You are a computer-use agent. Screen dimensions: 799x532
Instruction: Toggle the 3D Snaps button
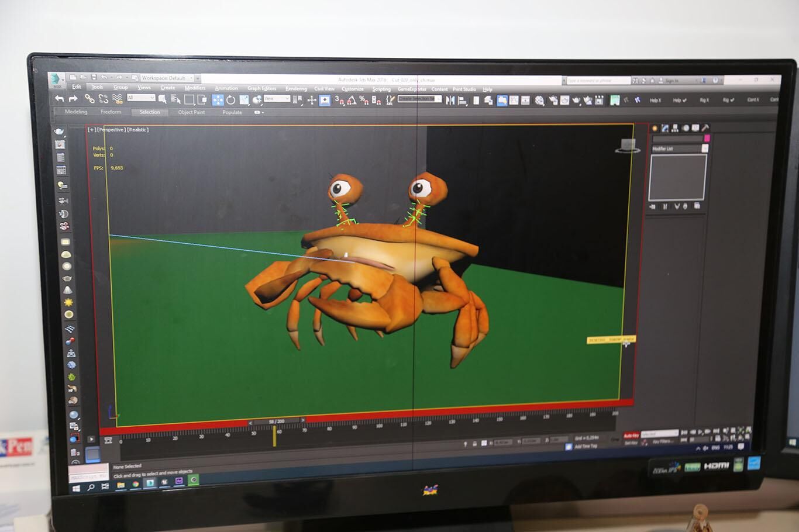[x=339, y=100]
